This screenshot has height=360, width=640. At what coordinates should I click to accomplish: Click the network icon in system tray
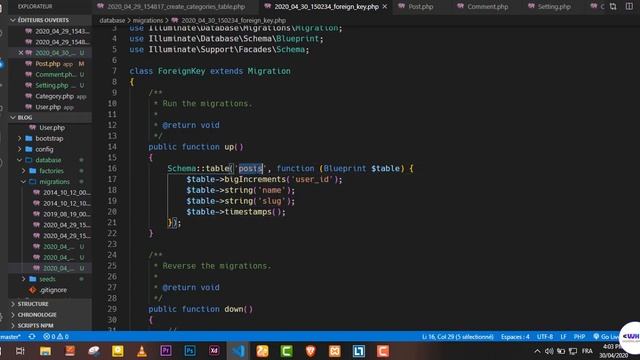point(573,351)
